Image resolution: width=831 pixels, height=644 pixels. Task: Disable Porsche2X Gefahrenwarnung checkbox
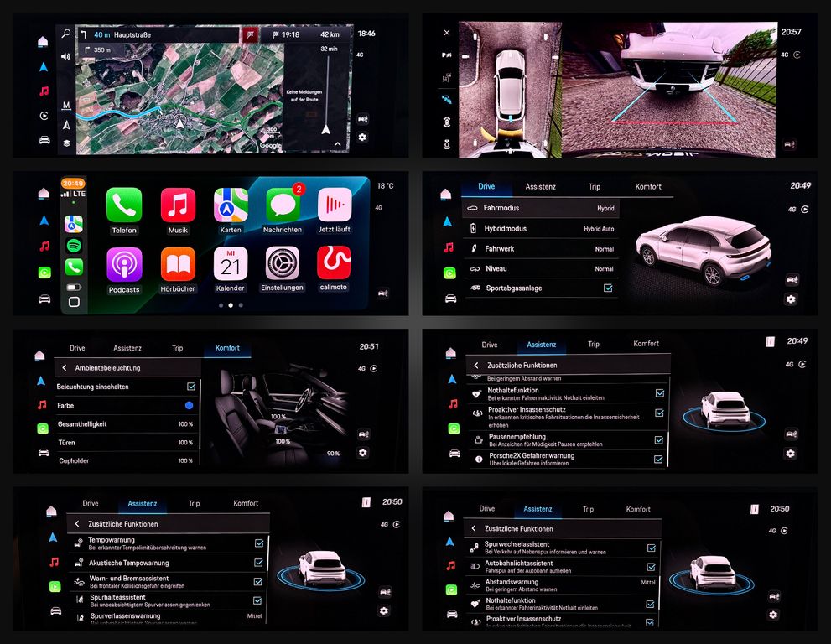click(658, 459)
